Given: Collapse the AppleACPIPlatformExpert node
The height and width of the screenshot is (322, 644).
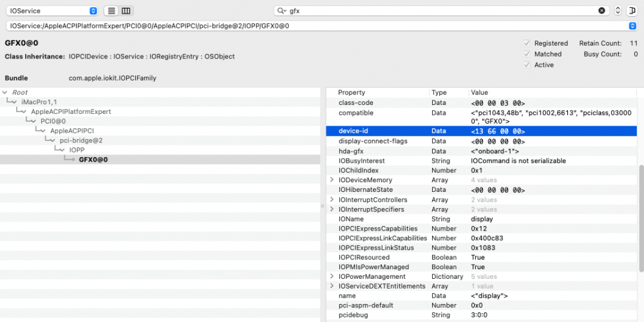Looking at the screenshot, I should 24,111.
